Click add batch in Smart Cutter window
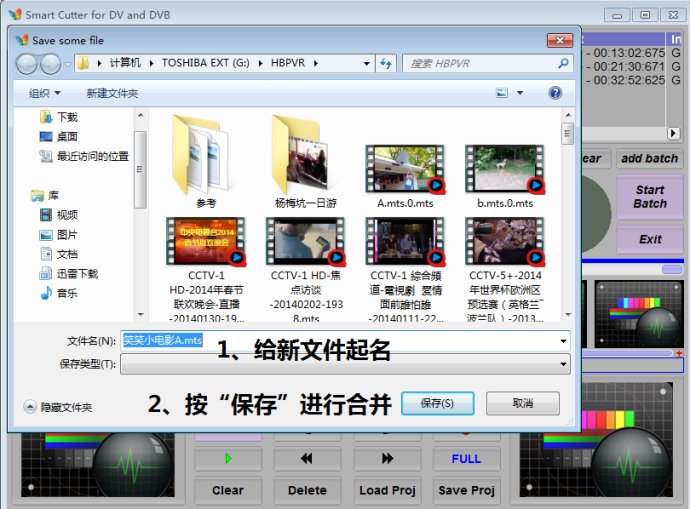Screen dimensions: 690x509 (x=649, y=158)
